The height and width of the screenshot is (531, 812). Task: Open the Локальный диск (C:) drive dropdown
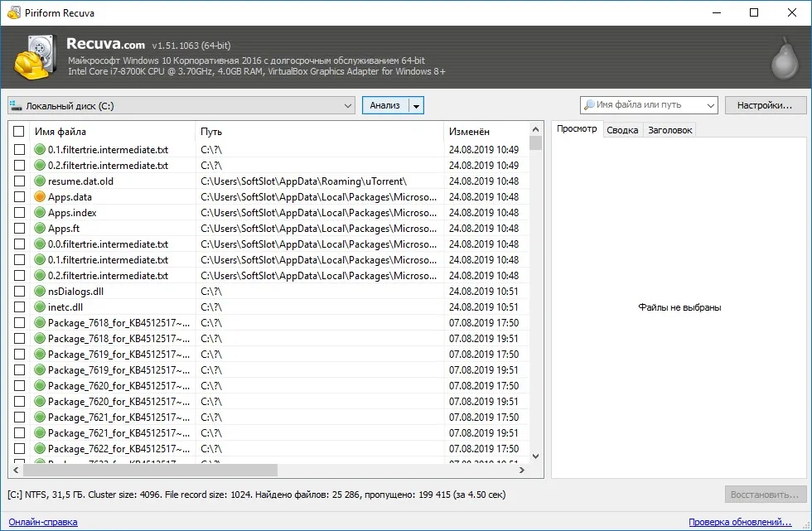pyautogui.click(x=181, y=105)
